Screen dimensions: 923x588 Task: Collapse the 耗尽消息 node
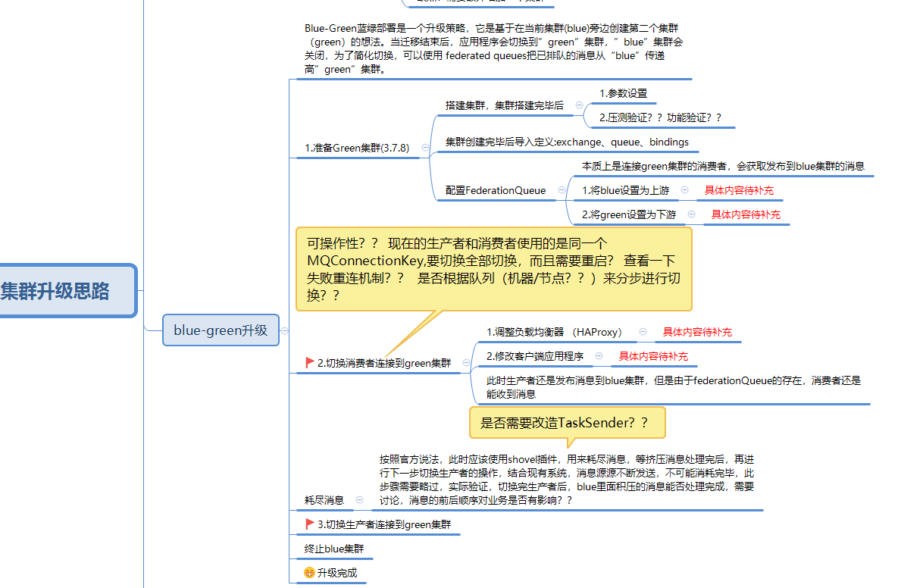(x=359, y=499)
